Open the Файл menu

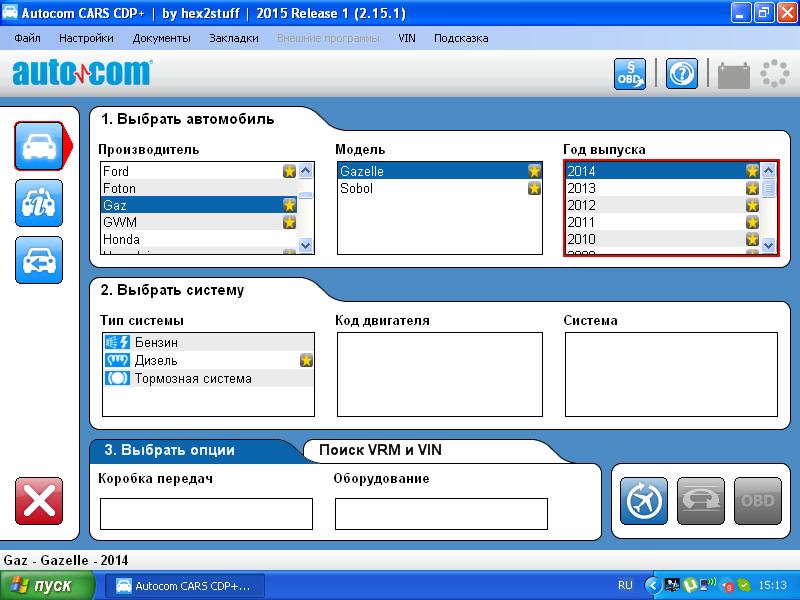pyautogui.click(x=28, y=38)
